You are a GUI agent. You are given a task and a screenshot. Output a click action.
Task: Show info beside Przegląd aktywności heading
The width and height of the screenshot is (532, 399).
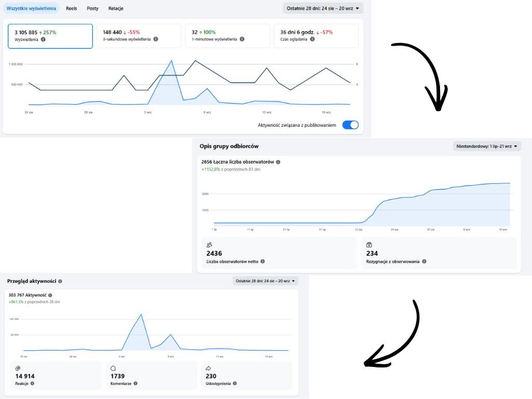tap(60, 281)
